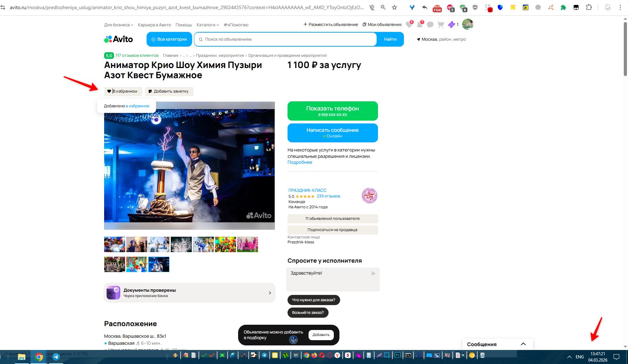This screenshot has width=628, height=364.
Task: Expand the Документы проверены section
Action: pos(189,292)
